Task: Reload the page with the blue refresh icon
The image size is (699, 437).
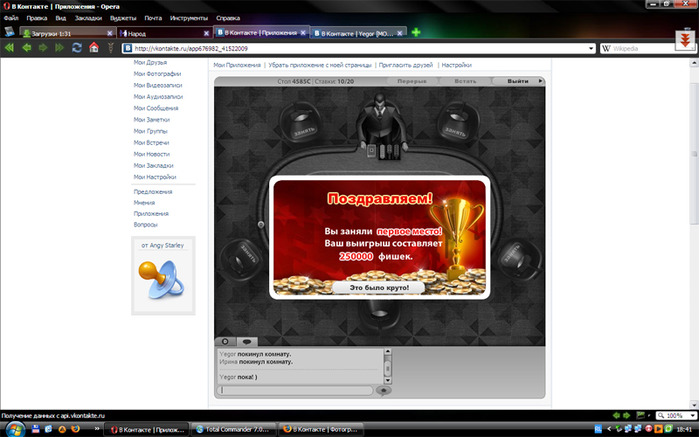Action: (x=77, y=48)
